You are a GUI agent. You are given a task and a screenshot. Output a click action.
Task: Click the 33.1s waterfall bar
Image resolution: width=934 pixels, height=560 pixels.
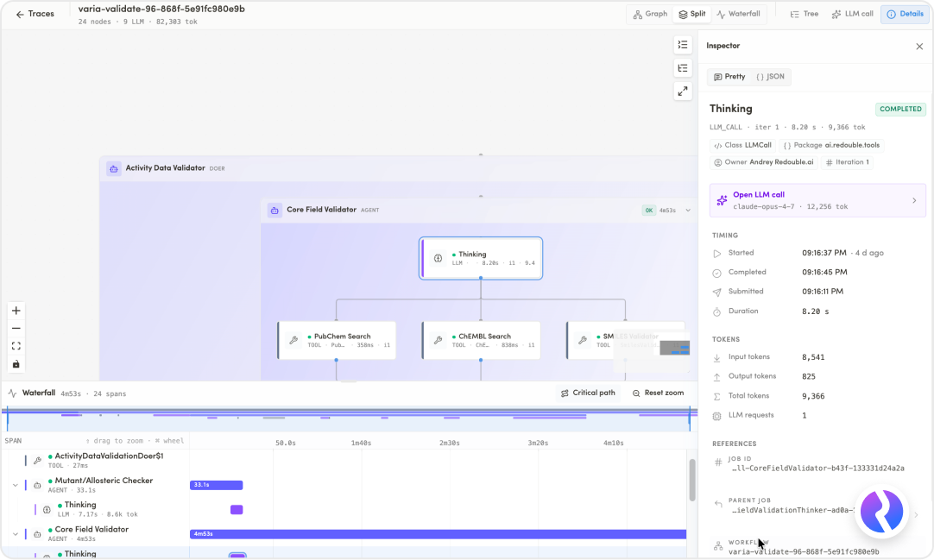click(x=216, y=485)
